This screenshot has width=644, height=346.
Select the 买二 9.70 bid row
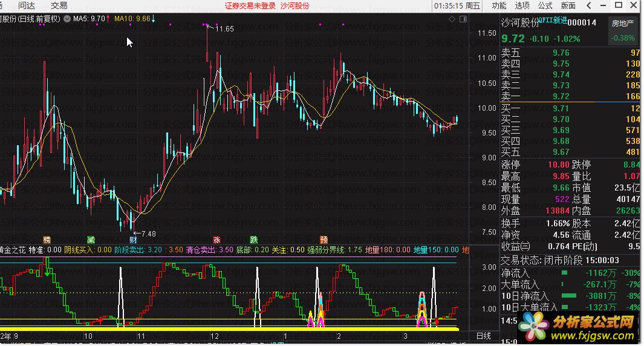[570, 119]
